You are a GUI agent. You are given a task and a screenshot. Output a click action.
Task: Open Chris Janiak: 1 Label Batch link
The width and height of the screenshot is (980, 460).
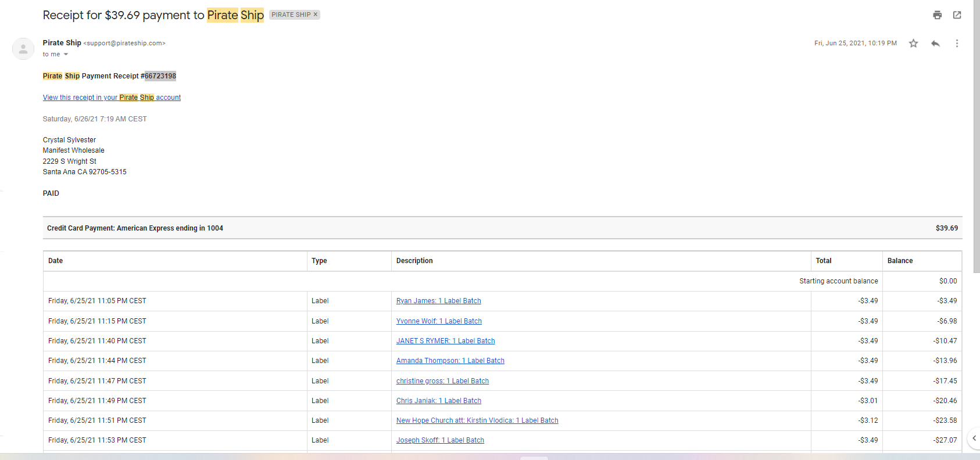pyautogui.click(x=439, y=401)
